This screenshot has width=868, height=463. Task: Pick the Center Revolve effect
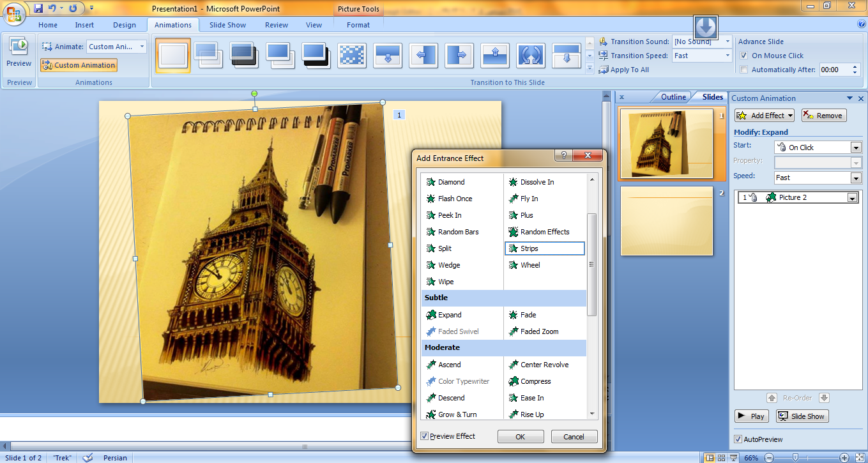pyautogui.click(x=544, y=365)
